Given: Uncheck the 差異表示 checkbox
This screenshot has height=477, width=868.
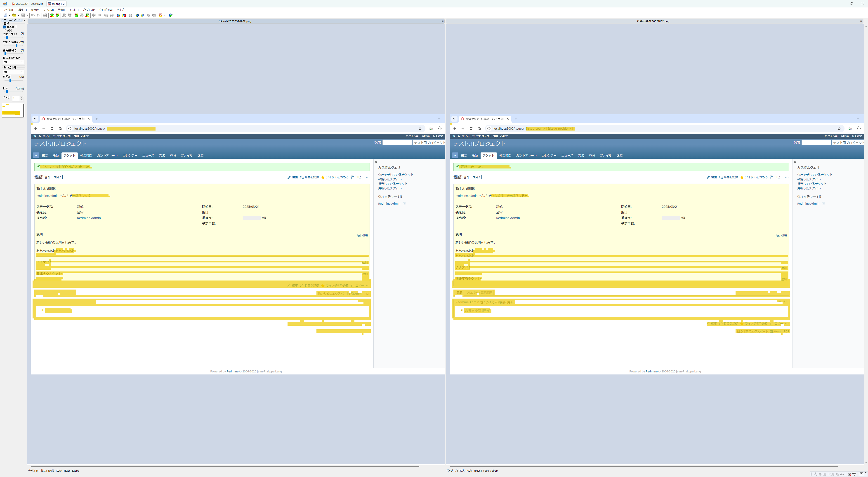Looking at the screenshot, I should 4,27.
